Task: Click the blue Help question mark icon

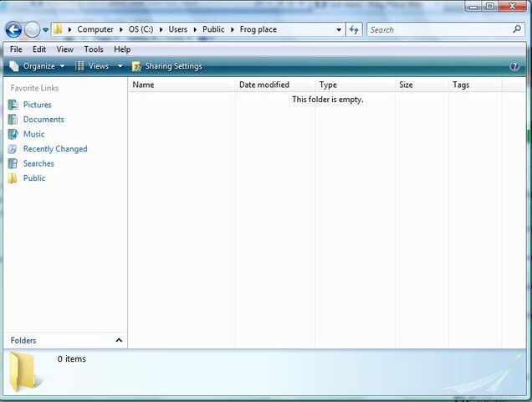Action: [x=514, y=66]
